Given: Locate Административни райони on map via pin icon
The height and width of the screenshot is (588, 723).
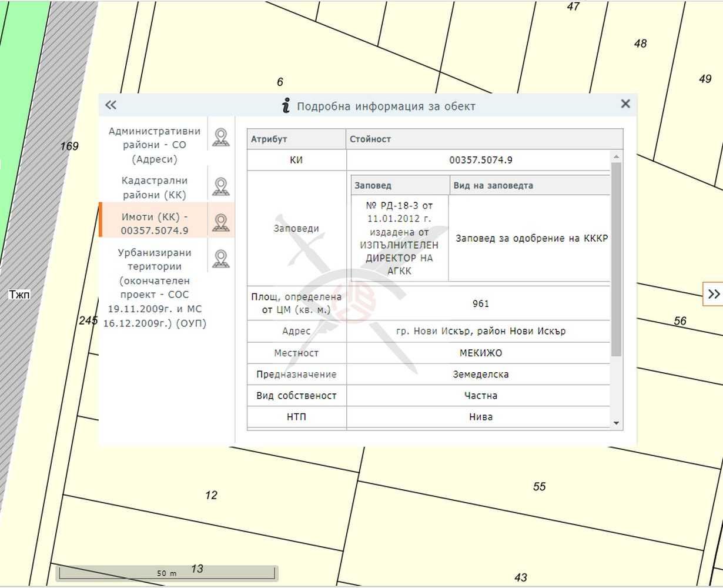Looking at the screenshot, I should pyautogui.click(x=220, y=138).
